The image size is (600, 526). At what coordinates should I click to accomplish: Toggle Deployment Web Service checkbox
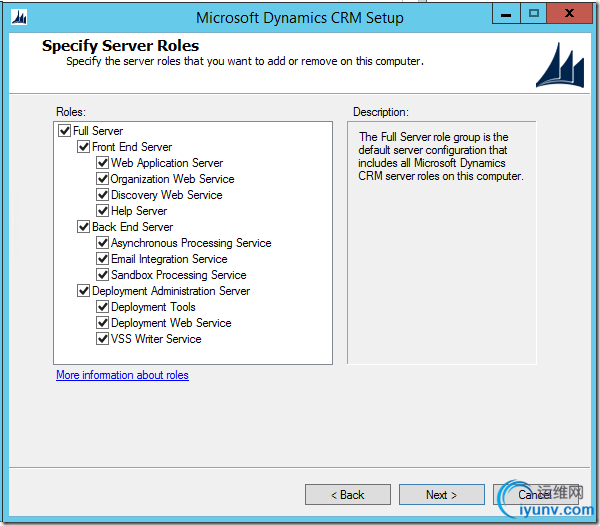(102, 323)
